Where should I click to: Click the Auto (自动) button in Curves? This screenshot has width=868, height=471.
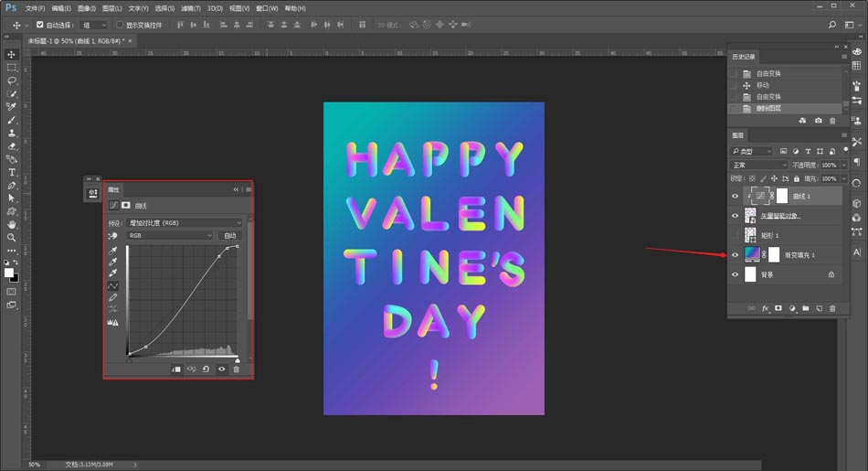pos(231,235)
